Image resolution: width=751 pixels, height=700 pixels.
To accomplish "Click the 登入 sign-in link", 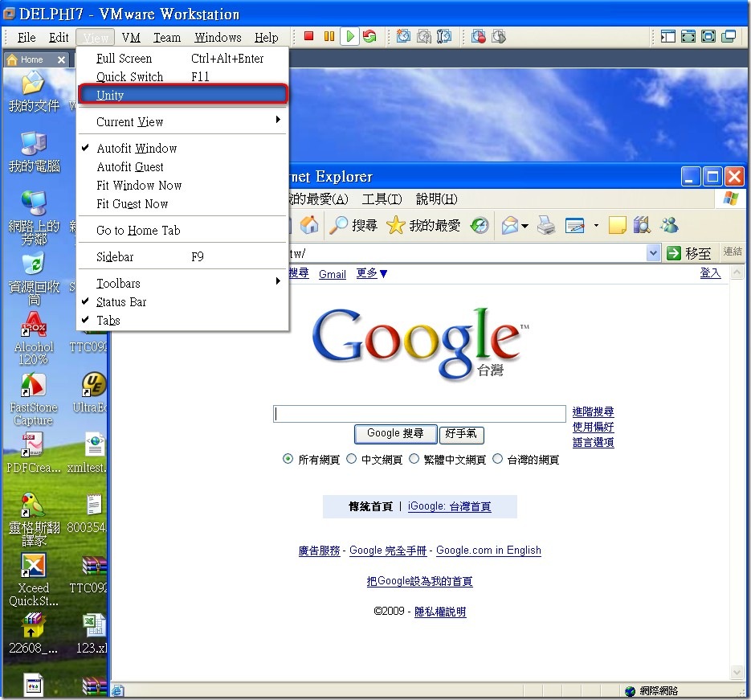I will click(x=710, y=273).
